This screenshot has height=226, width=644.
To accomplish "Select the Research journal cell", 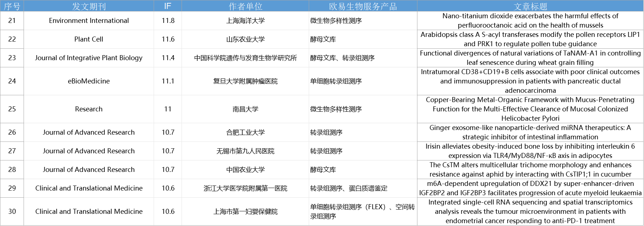I will (89, 109).
